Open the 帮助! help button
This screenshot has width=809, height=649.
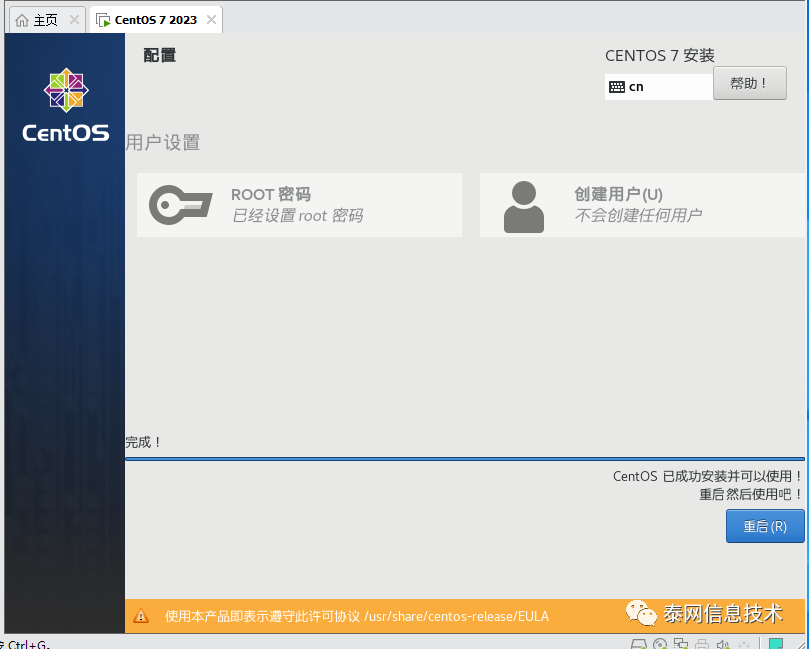[x=750, y=83]
